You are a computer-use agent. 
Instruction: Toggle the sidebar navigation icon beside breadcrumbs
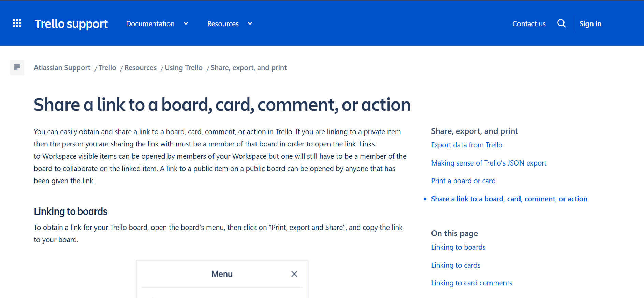coord(17,67)
